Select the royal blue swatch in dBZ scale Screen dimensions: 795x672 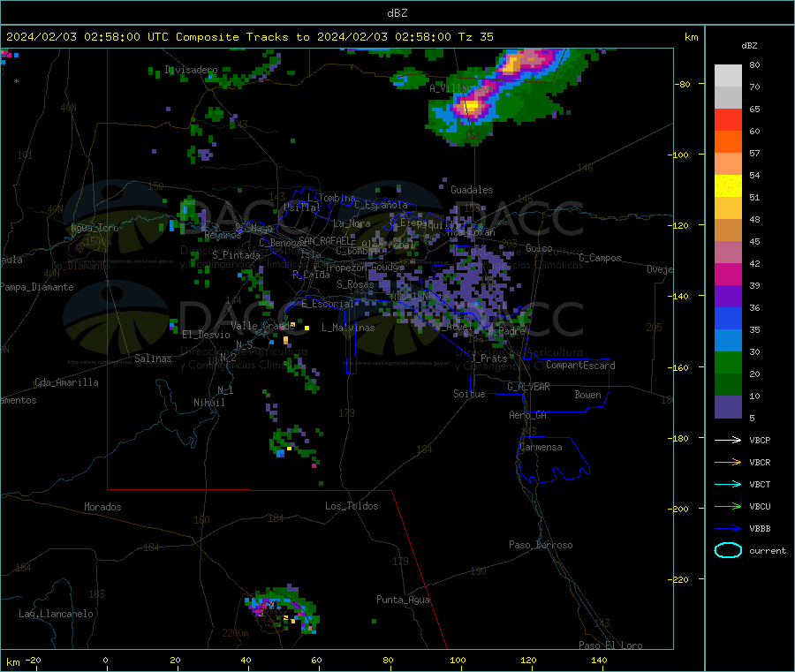728,318
